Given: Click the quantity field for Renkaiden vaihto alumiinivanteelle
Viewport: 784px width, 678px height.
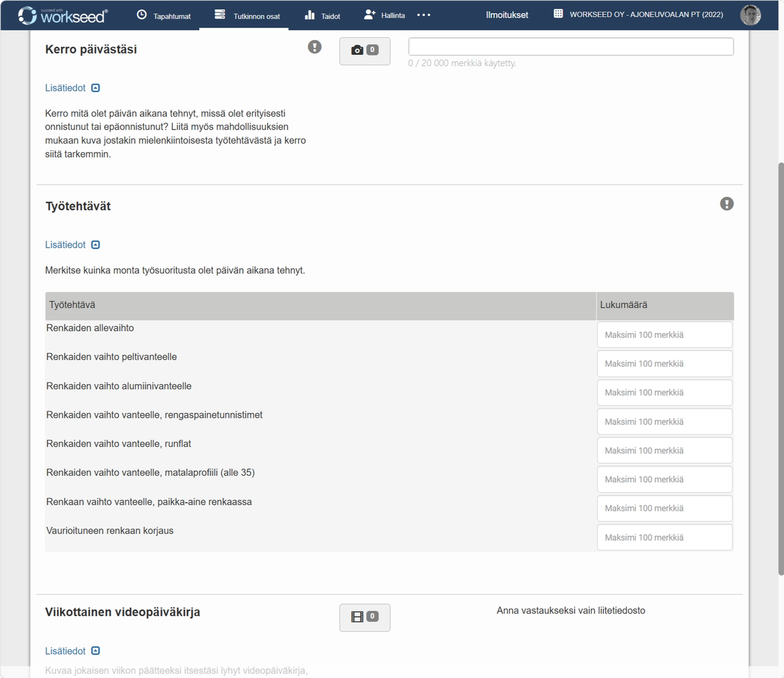Looking at the screenshot, I should (x=664, y=392).
